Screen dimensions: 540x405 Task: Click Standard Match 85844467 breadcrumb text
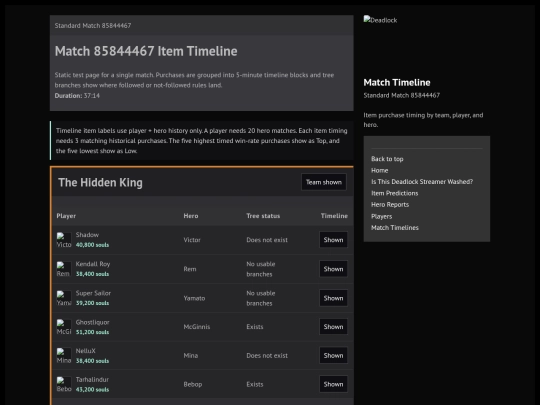(x=93, y=25)
